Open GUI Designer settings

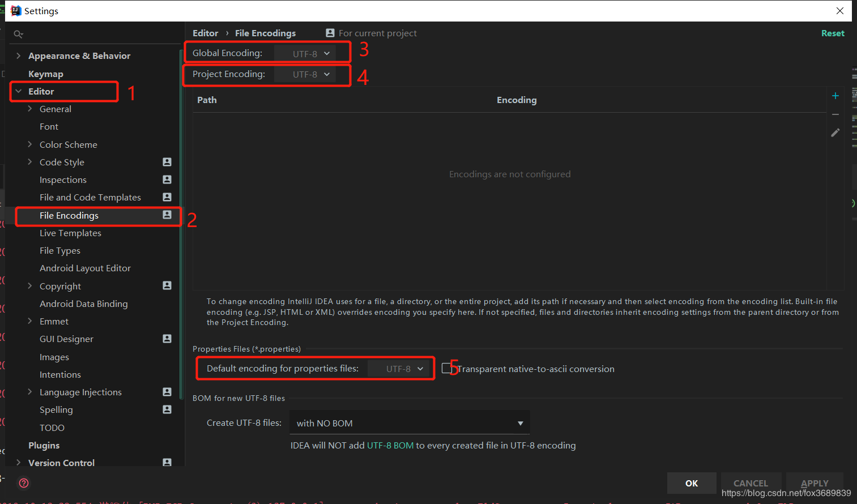pos(66,339)
